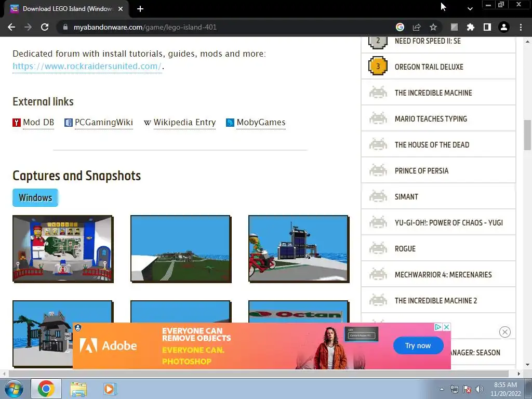Expand the tab search dropdown arrow
The height and width of the screenshot is (399, 532).
tap(470, 9)
